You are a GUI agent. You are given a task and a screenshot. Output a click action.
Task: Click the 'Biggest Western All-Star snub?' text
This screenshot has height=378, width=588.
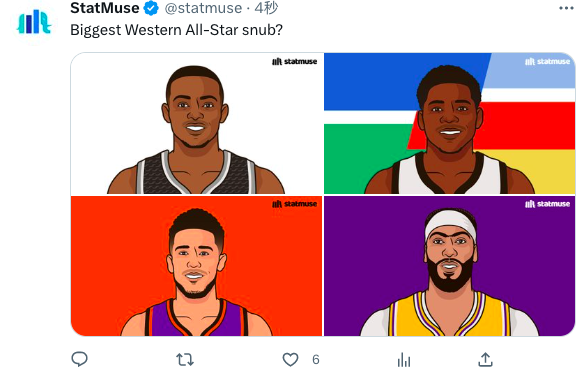point(176,30)
